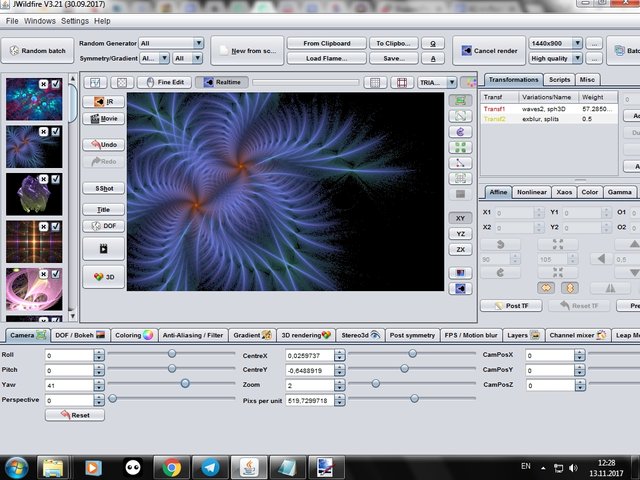Screen dimensions: 640x480
Task: Open the Settings menu
Action: point(74,20)
